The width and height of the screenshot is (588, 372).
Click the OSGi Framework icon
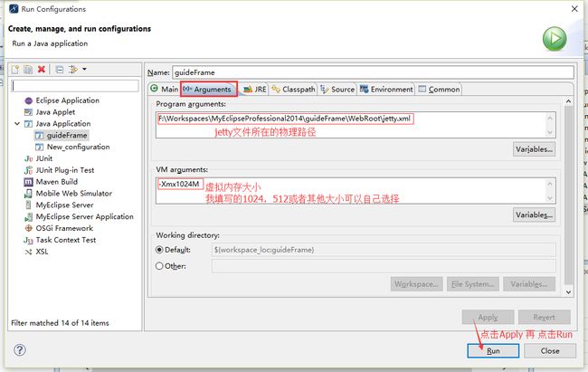(29, 228)
